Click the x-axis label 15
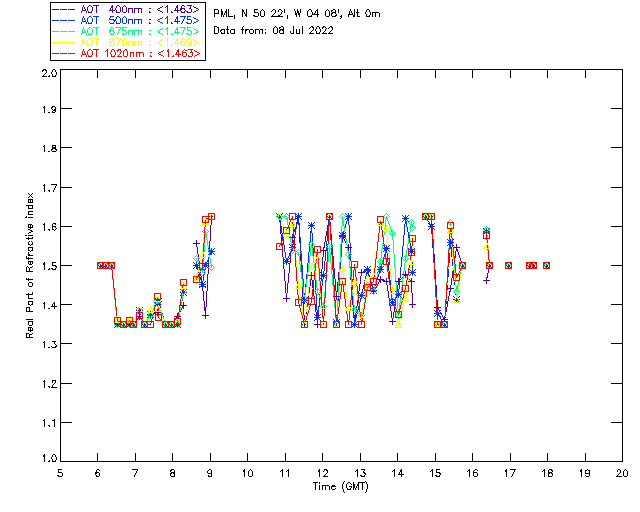The height and width of the screenshot is (512, 640). (435, 473)
